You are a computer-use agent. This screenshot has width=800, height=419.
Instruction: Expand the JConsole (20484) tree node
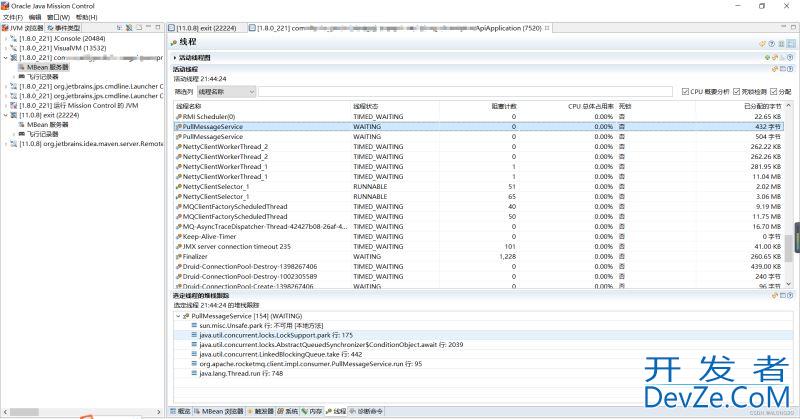[6, 39]
